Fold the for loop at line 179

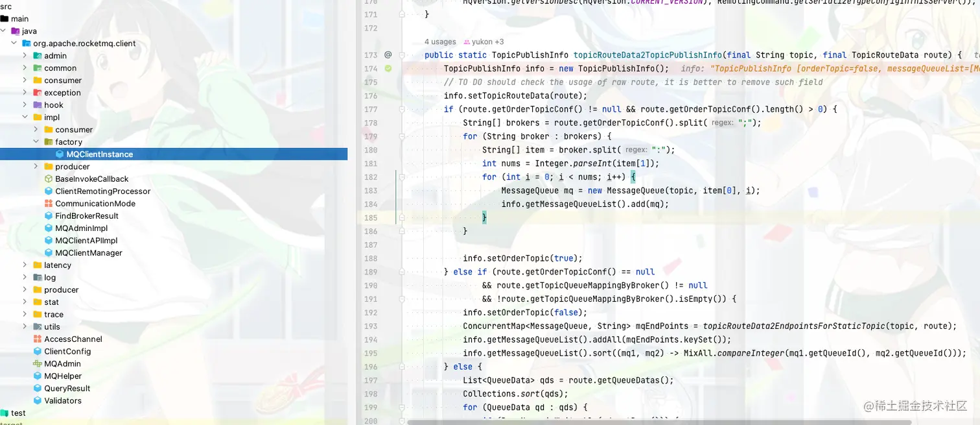(x=402, y=136)
